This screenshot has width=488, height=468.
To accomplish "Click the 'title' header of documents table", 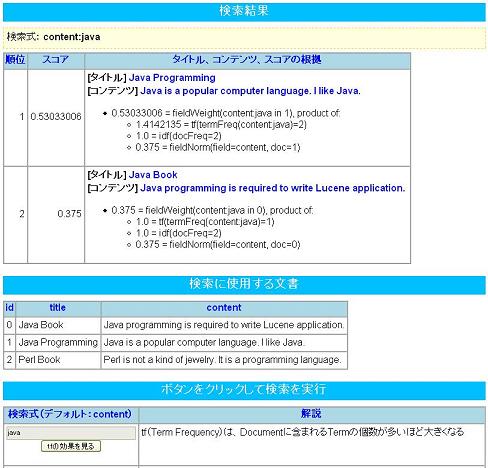I will (x=58, y=308).
